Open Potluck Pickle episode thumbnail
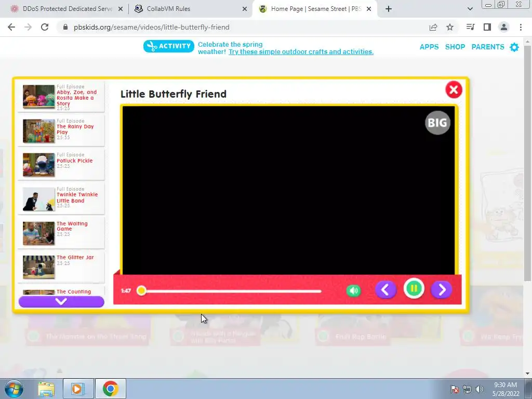 pyautogui.click(x=38, y=165)
